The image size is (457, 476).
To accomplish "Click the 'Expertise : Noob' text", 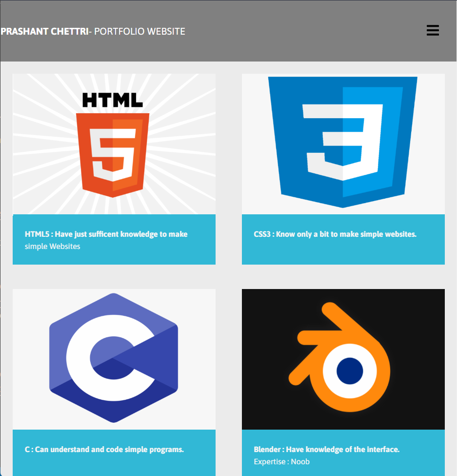I will [x=282, y=461].
